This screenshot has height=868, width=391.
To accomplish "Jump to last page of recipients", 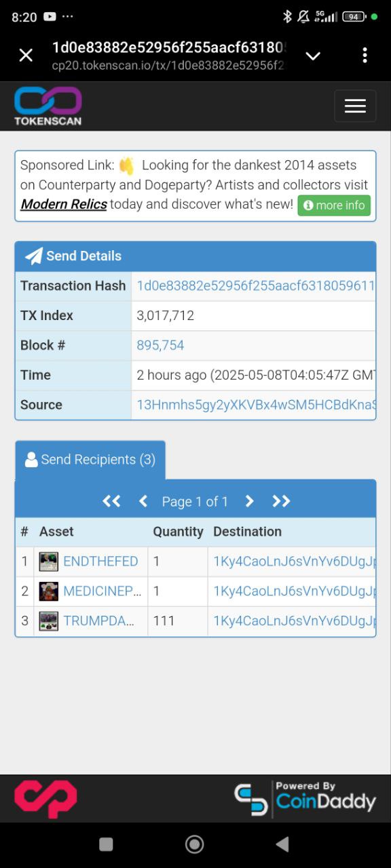I will coord(281,501).
